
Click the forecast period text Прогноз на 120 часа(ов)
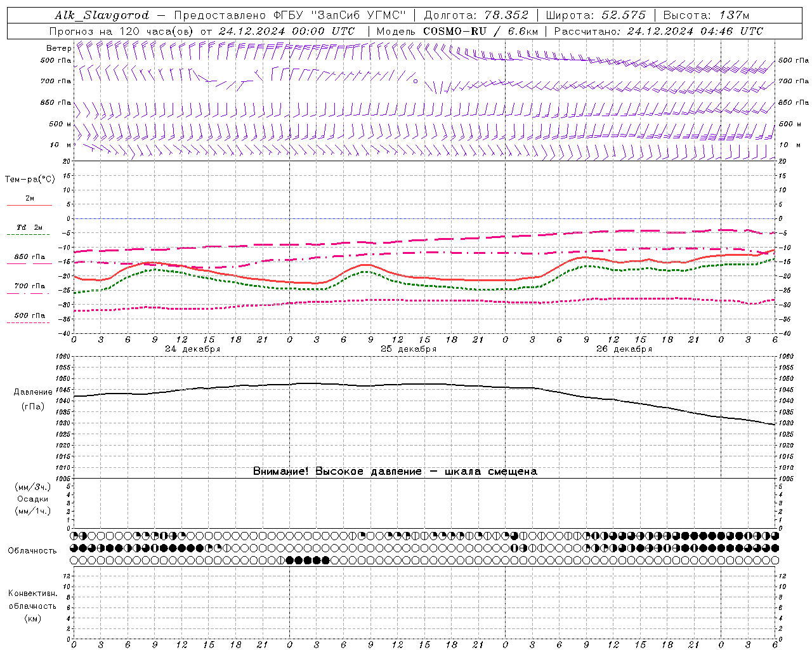122,31
